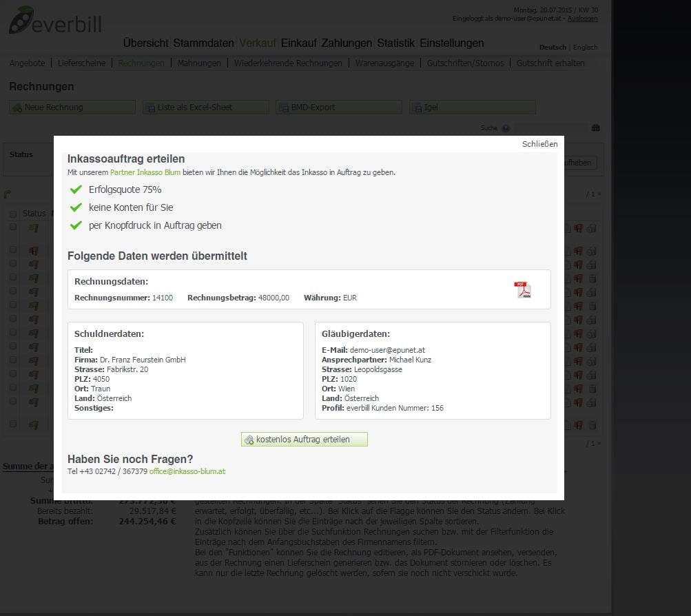Log out via the Ausloggen link

pyautogui.click(x=583, y=19)
